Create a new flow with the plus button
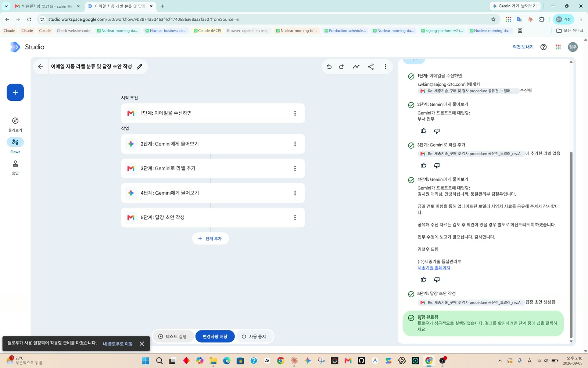Screen dimensions: 588x368 click(15, 92)
